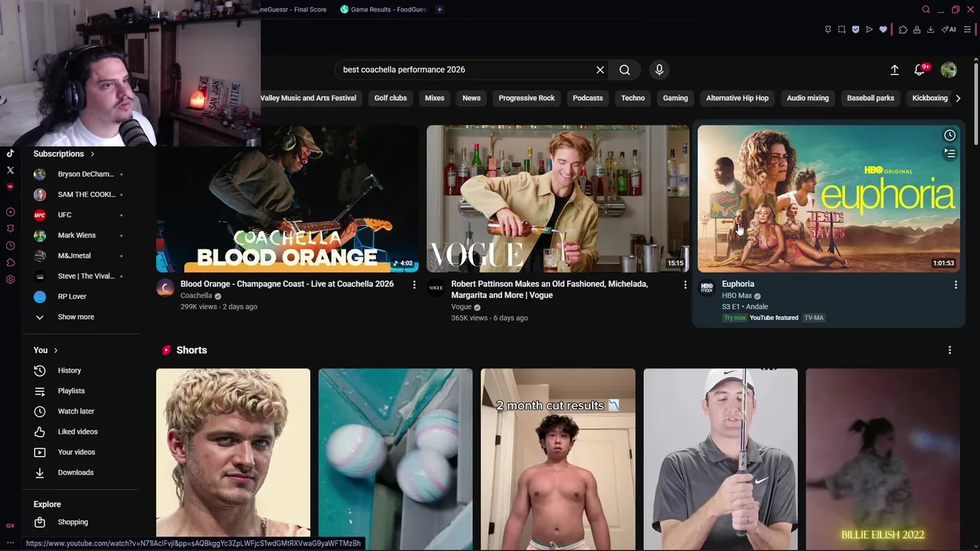Screen dimensions: 980x551
Task: Open Shopping under Explore
Action: pyautogui.click(x=80, y=522)
